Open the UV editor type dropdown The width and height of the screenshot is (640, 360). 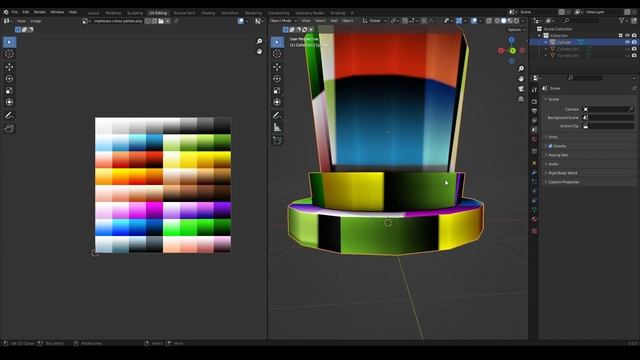coord(8,21)
